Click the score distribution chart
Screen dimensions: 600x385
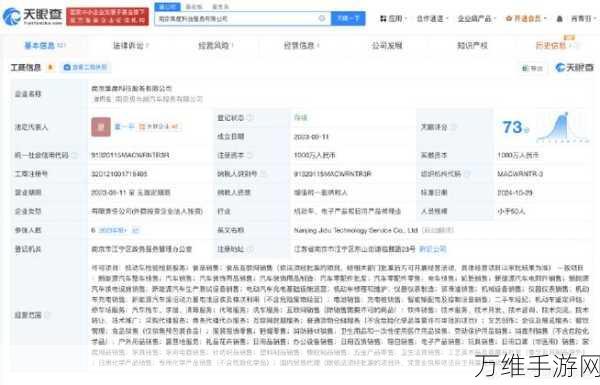[562, 127]
